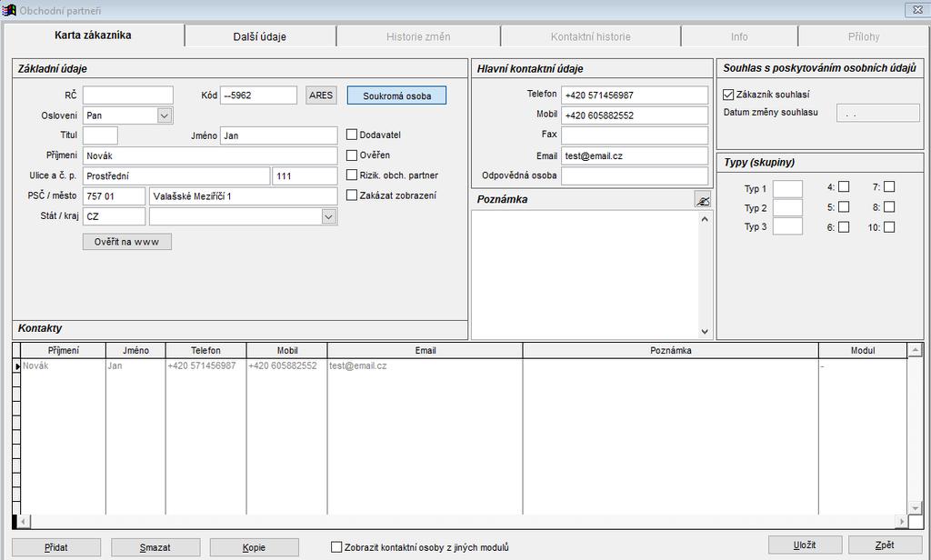This screenshot has width=931, height=560.
Task: Open the Historie změn tab
Action: pyautogui.click(x=418, y=36)
